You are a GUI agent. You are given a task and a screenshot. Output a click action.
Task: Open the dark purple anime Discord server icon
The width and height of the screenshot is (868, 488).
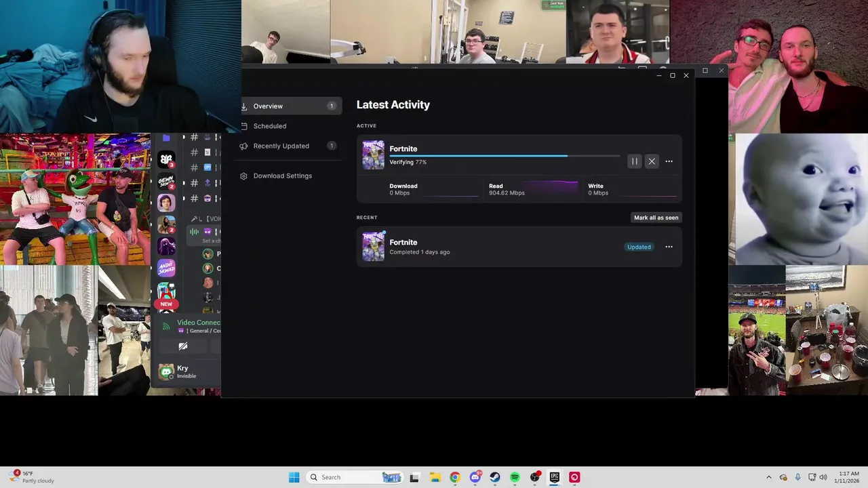click(166, 246)
